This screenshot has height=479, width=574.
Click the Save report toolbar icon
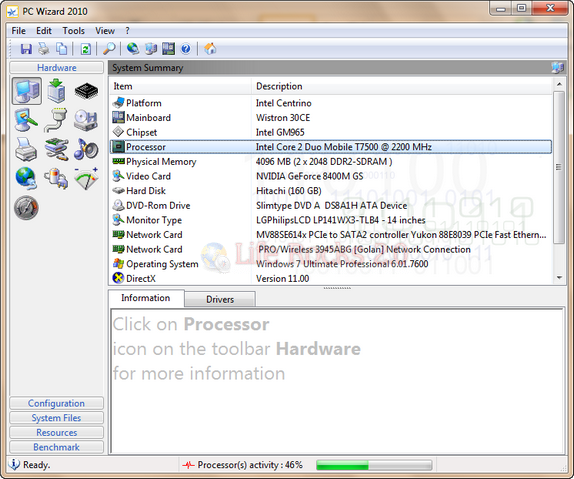pyautogui.click(x=26, y=49)
